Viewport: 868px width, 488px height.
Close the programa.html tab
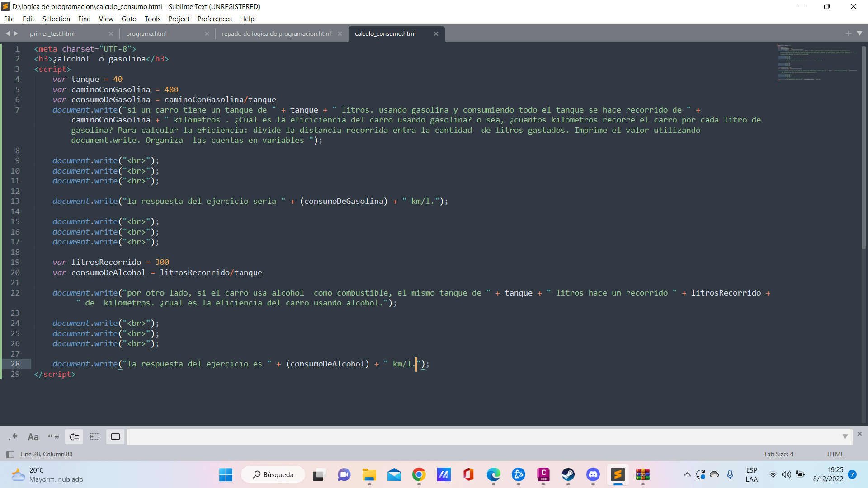(207, 34)
